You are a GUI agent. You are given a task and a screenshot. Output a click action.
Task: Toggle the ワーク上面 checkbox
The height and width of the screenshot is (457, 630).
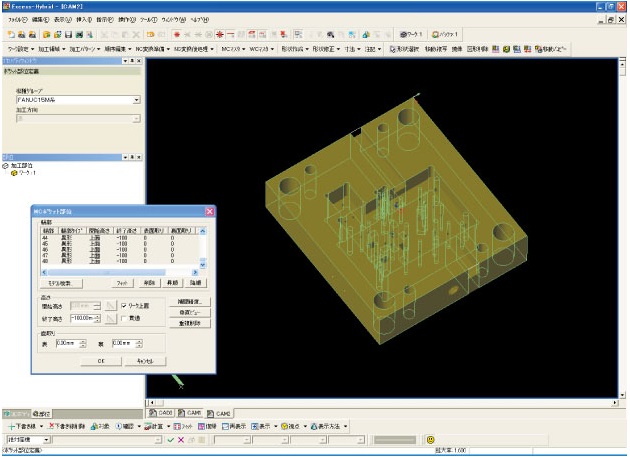(121, 305)
